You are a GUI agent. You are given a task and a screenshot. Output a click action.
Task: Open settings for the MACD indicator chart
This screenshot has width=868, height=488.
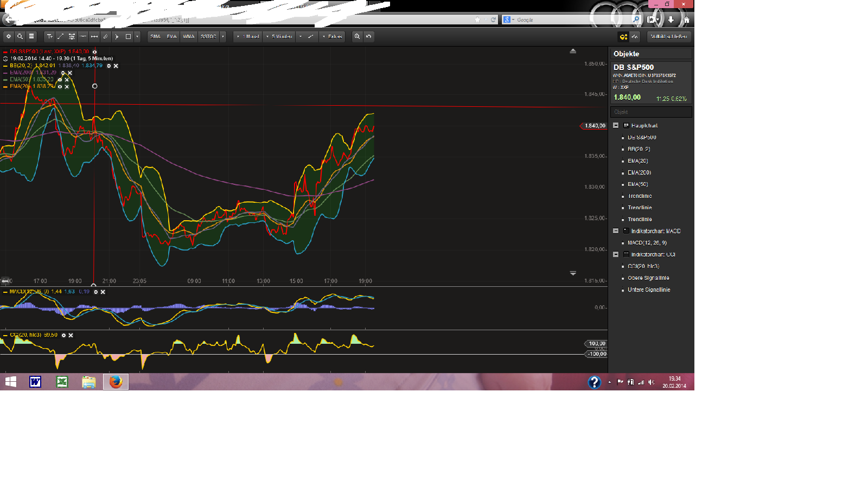pyautogui.click(x=96, y=292)
